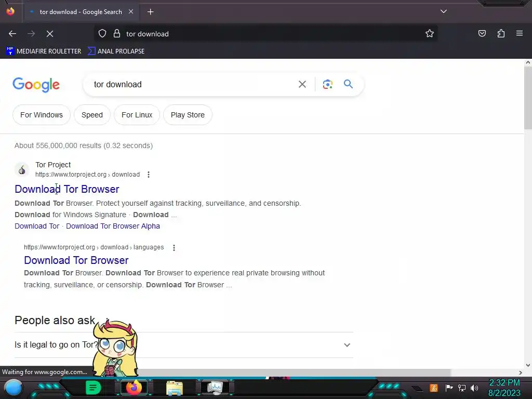Switch to Firefox from the taskbar
Image resolution: width=532 pixels, height=399 pixels.
coord(134,388)
